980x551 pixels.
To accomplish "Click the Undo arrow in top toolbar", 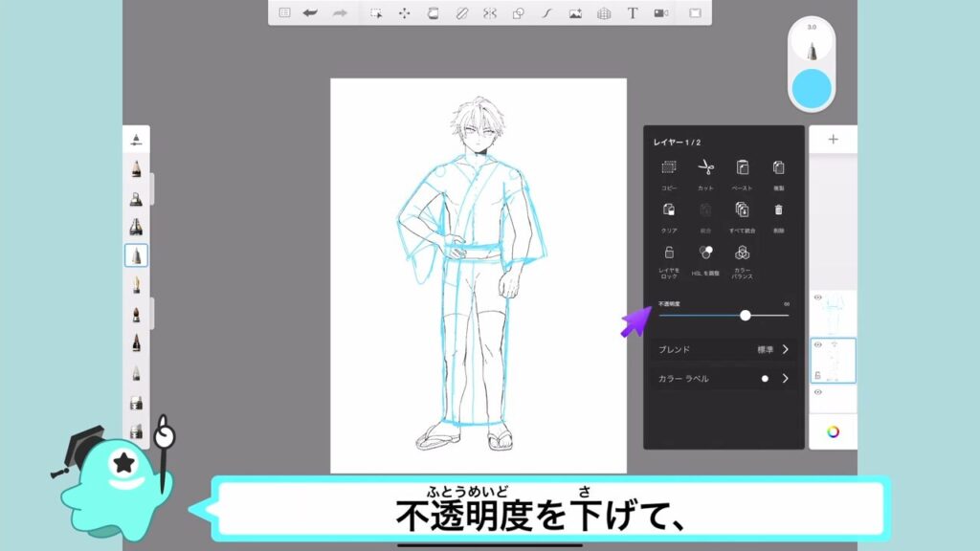I will 310,13.
